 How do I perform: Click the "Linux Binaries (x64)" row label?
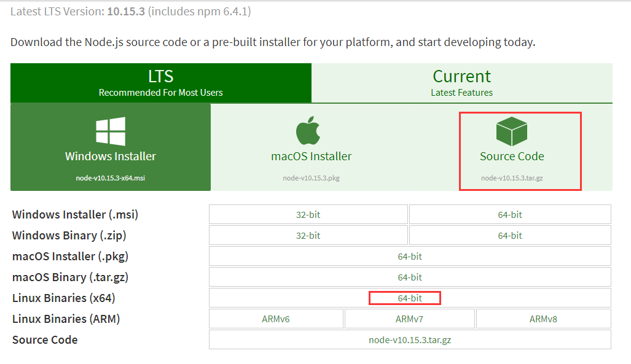(x=63, y=298)
